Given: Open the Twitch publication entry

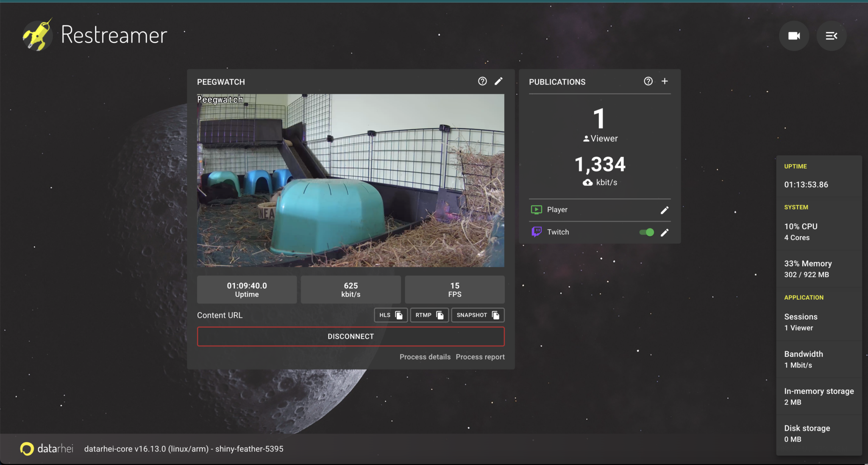Looking at the screenshot, I should pos(559,231).
